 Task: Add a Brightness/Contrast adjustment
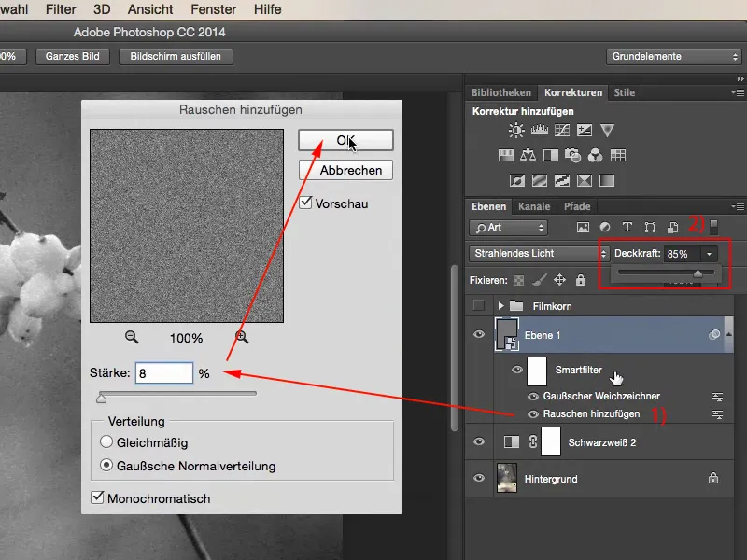click(516, 130)
